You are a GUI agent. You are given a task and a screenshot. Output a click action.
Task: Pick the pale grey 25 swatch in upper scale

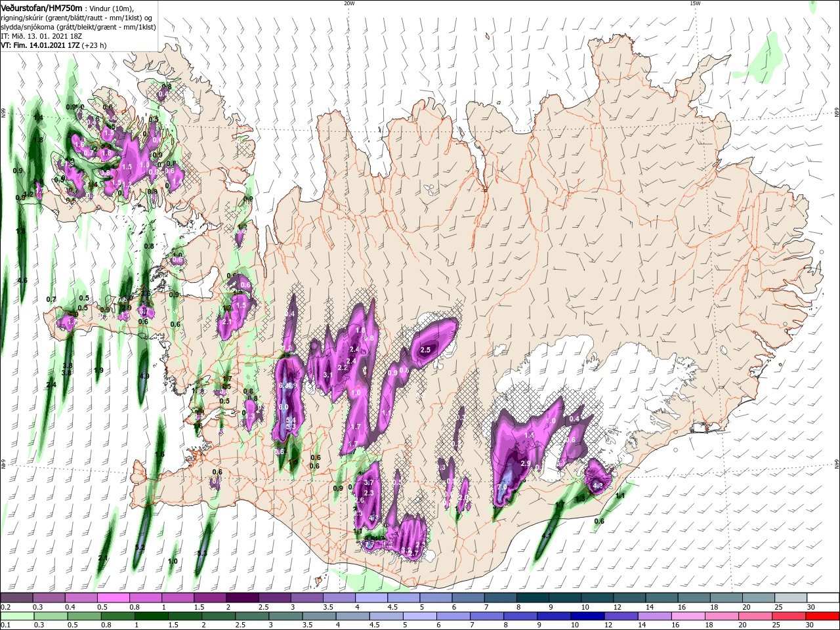click(x=789, y=598)
